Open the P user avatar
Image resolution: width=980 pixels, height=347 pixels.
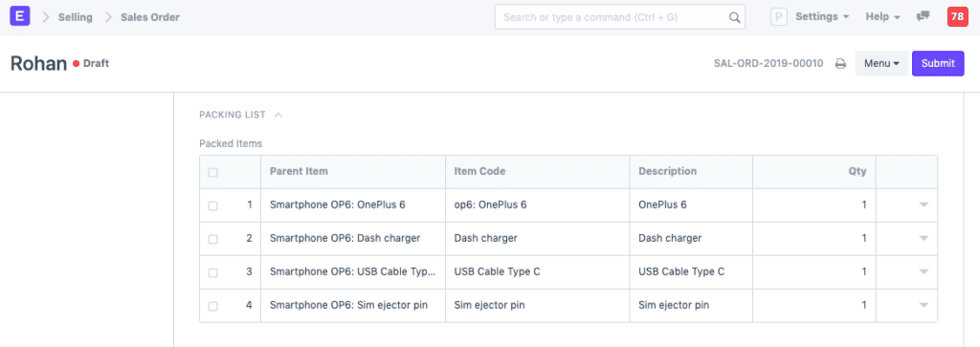(x=779, y=17)
